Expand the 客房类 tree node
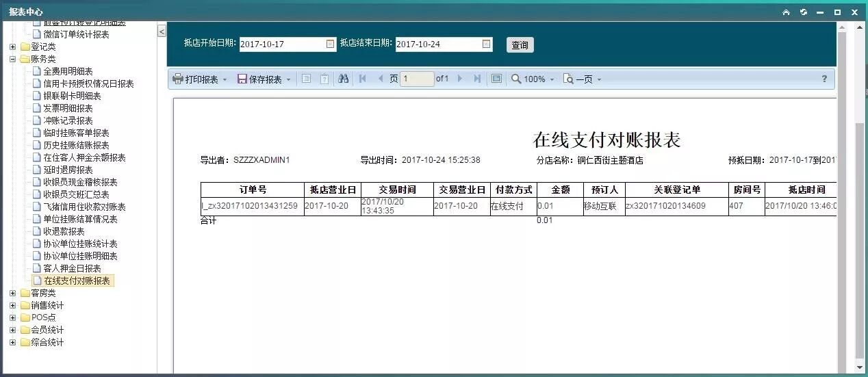Viewport: 868px width, 377px height. click(x=13, y=293)
